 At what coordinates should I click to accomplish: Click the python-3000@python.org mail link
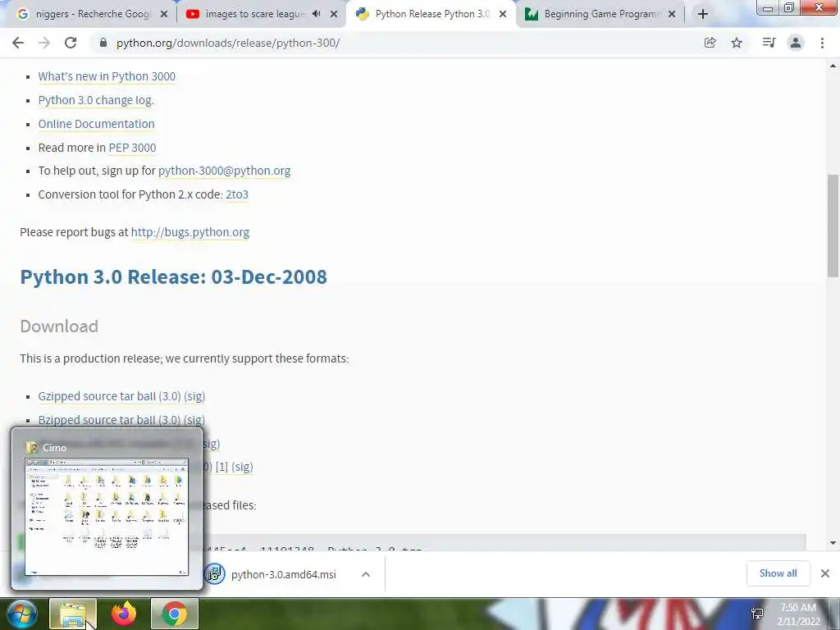tap(225, 171)
